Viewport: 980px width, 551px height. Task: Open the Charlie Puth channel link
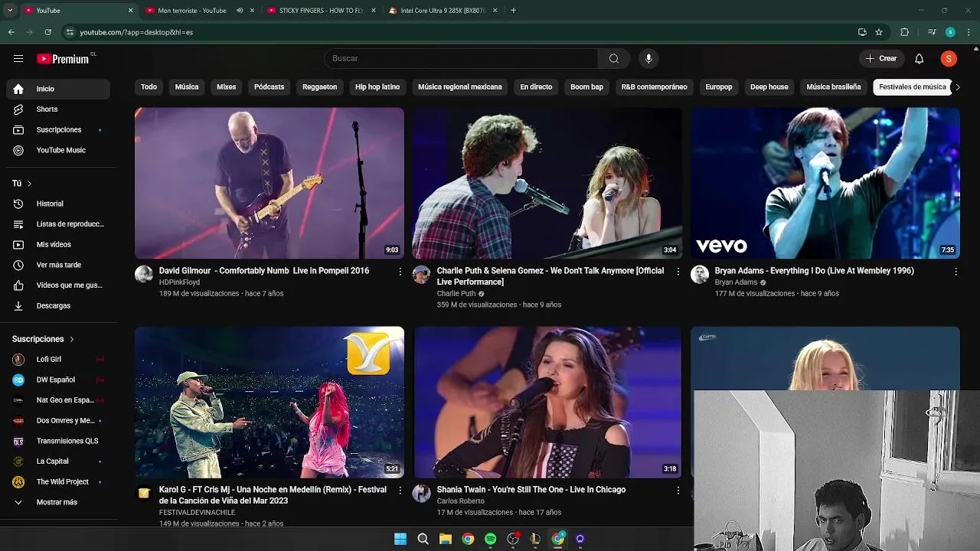(456, 294)
